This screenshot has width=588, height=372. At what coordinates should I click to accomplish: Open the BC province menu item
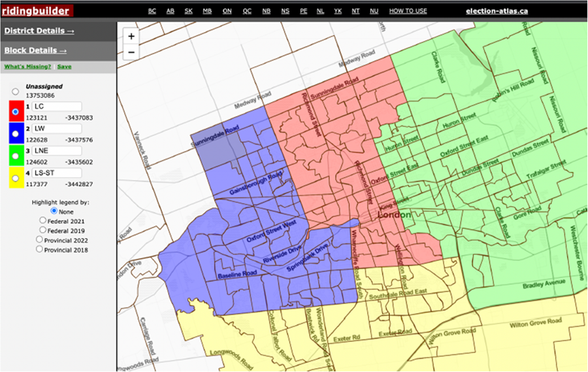[152, 11]
